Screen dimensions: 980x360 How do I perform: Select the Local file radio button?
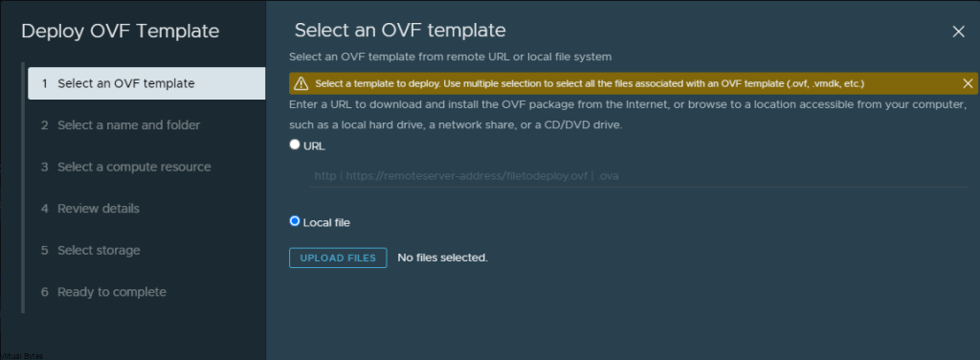tap(295, 220)
